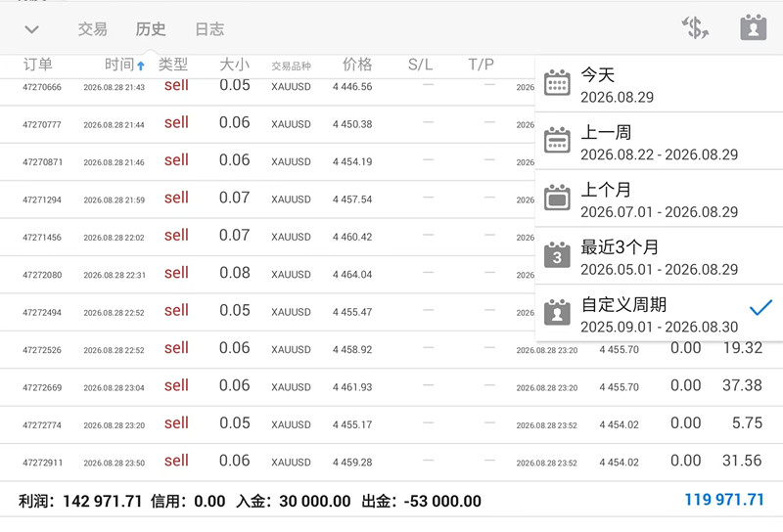
Task: Click the time 2026.08.28 23:50
Action: (114, 464)
